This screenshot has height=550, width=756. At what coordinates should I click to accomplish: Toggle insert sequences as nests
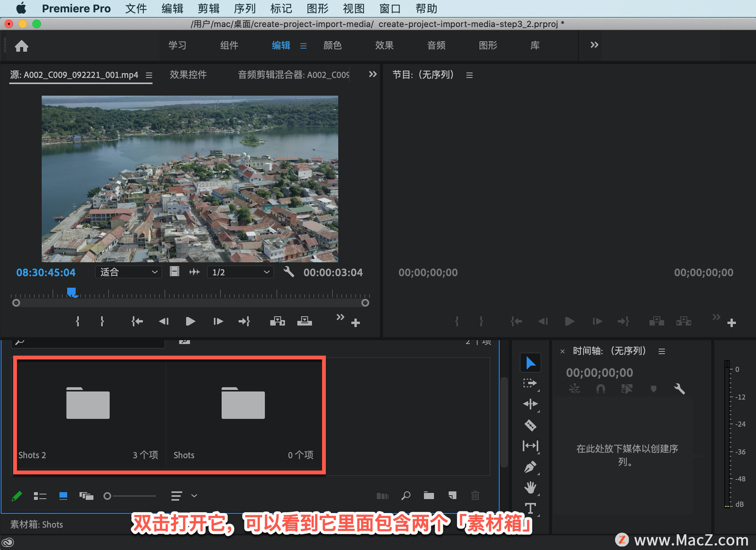point(574,389)
